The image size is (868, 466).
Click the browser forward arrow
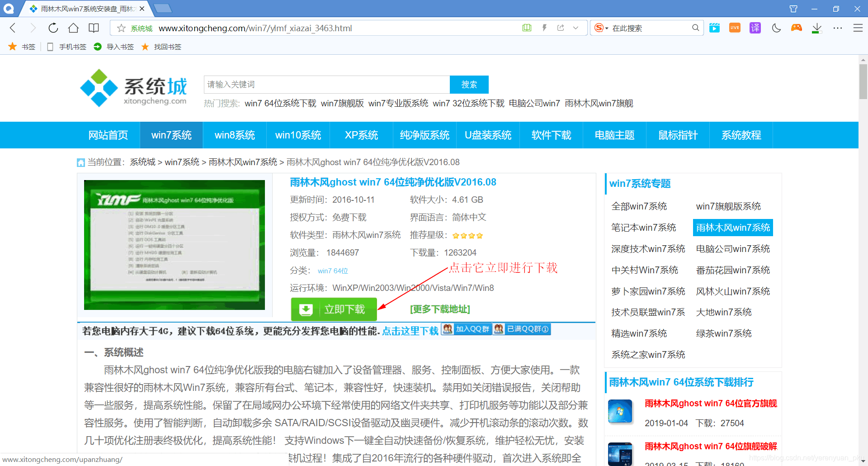coord(33,28)
